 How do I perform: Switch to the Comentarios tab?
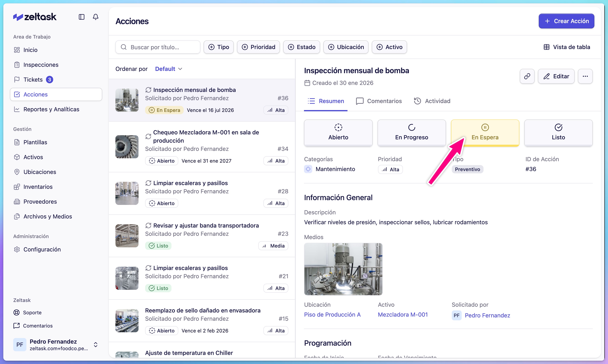point(379,101)
